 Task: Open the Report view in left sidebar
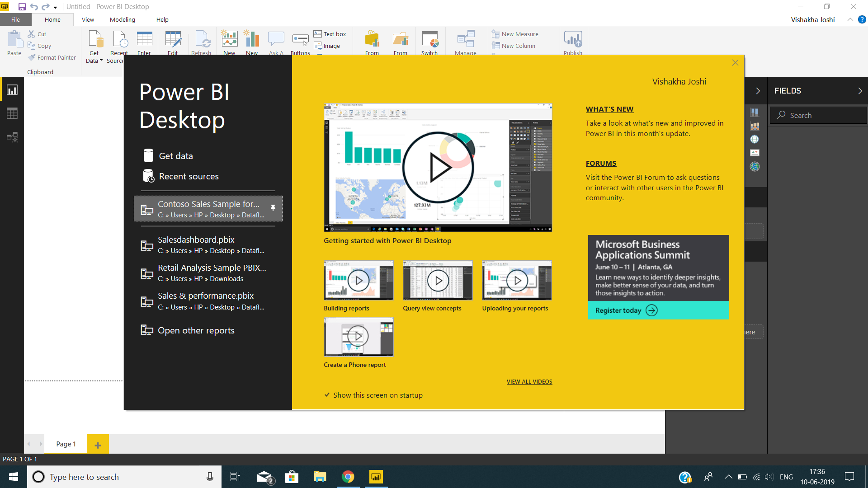12,90
